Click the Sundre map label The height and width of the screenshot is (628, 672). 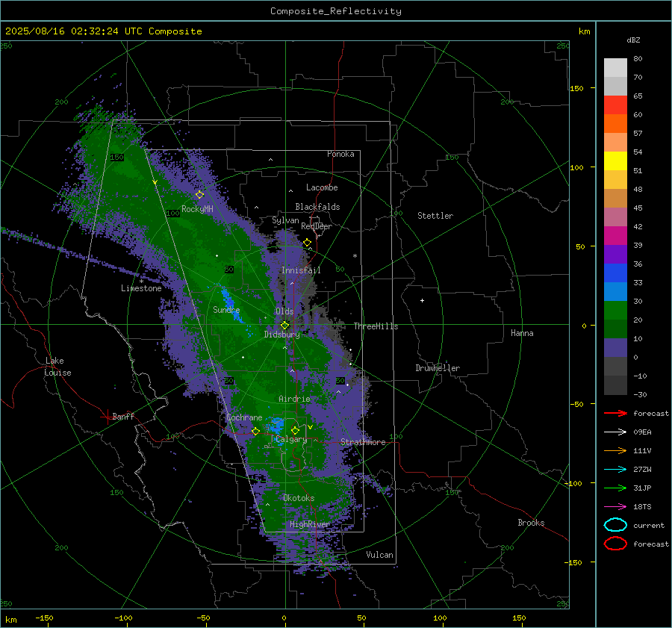click(226, 309)
